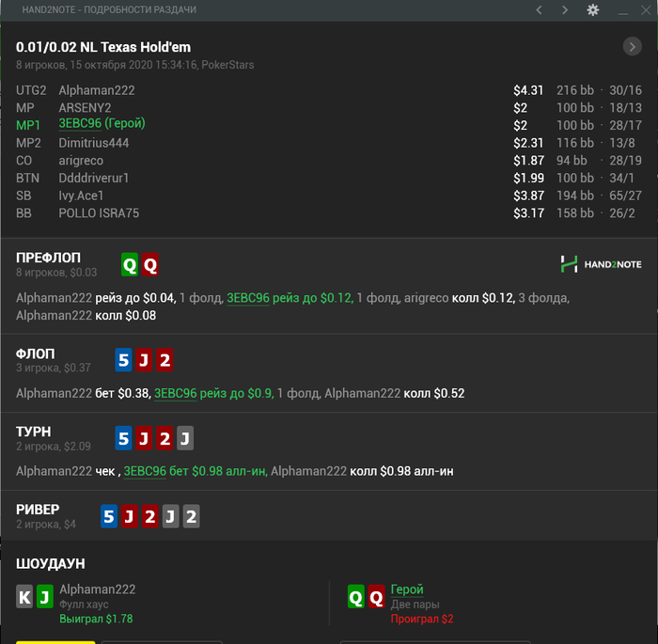This screenshot has height=644, width=658.
Task: Click the red Q preflop hole card
Action: (x=150, y=264)
